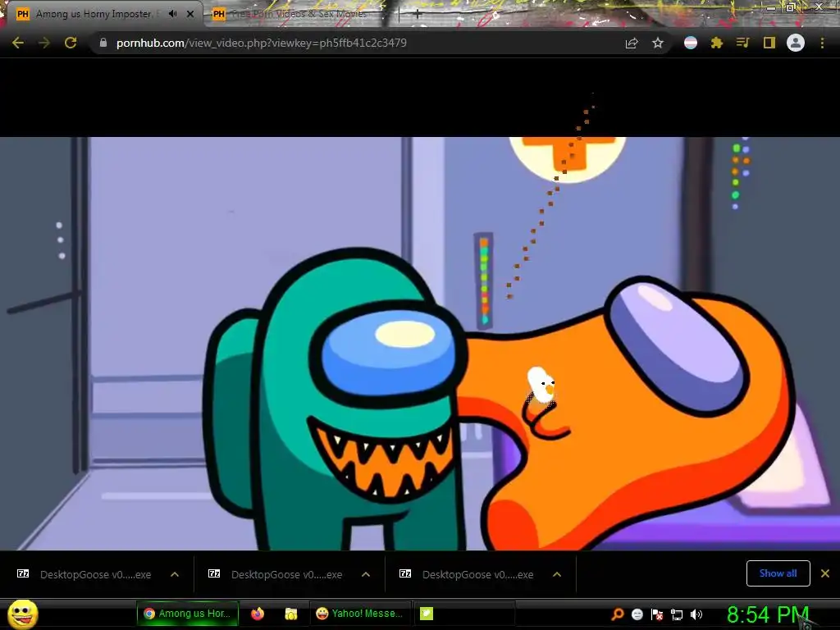Click the video player area

[420, 343]
